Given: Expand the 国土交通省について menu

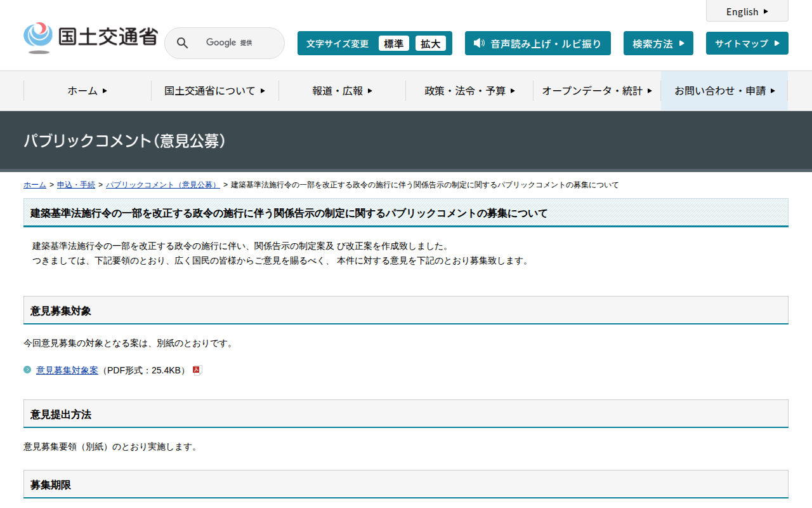Looking at the screenshot, I should coord(214,91).
